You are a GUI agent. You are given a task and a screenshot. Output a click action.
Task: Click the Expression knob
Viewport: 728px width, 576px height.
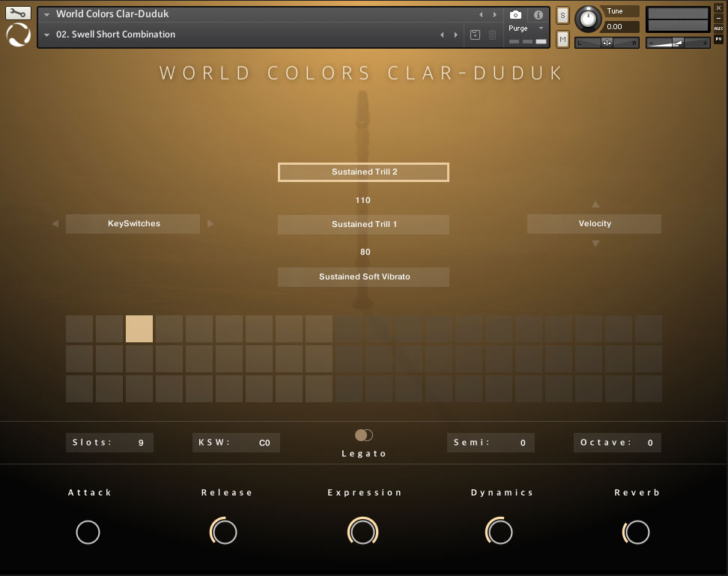363,532
